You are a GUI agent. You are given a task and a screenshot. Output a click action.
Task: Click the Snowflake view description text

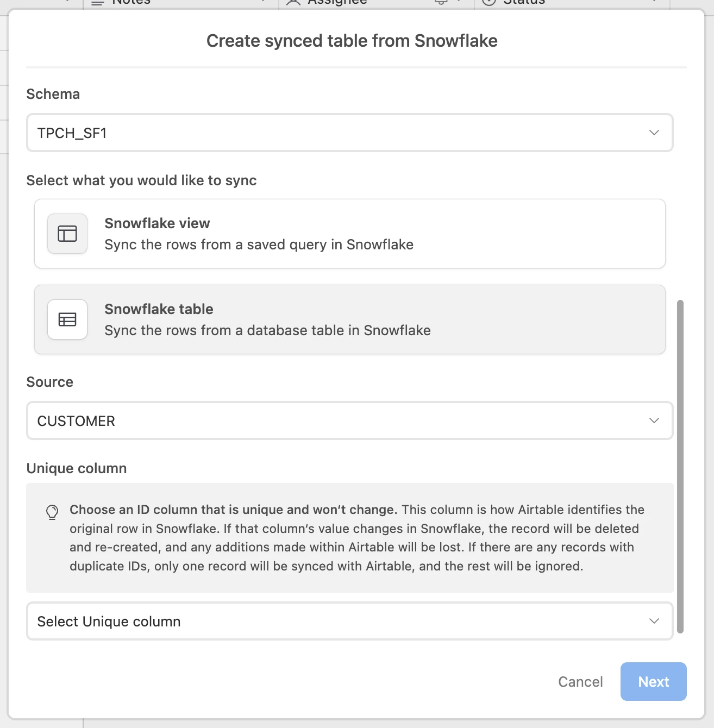coord(259,244)
